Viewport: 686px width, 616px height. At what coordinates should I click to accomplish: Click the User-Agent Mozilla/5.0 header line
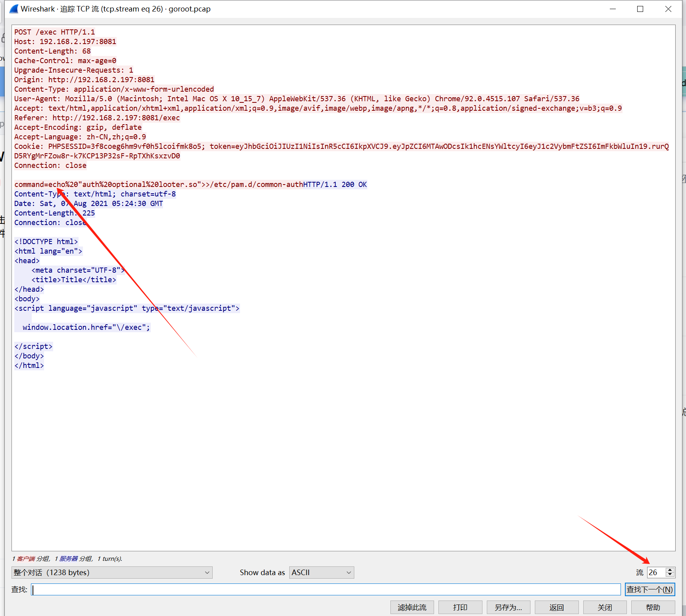click(297, 99)
